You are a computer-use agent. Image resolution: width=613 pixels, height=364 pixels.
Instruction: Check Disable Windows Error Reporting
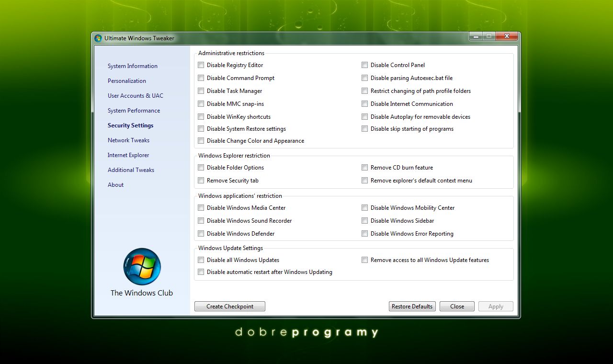point(365,234)
